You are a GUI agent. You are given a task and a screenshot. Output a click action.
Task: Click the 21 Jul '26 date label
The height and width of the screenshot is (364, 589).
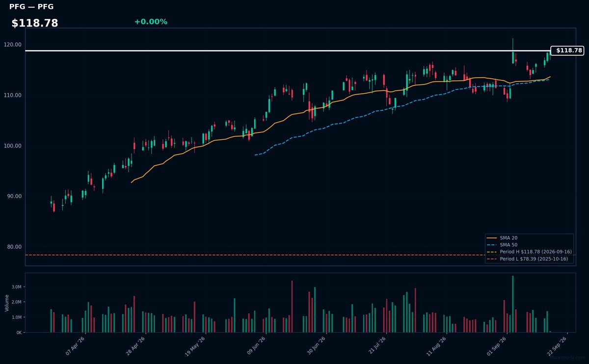(376, 346)
